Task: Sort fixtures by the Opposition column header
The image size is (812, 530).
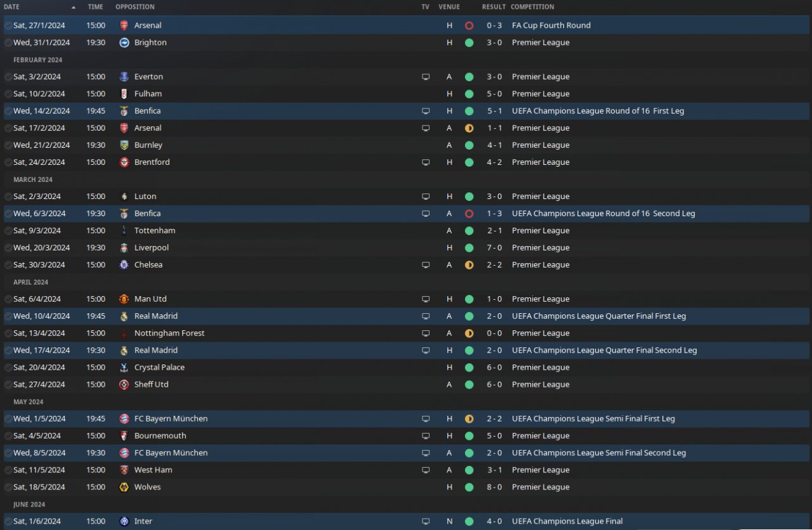Action: point(134,7)
